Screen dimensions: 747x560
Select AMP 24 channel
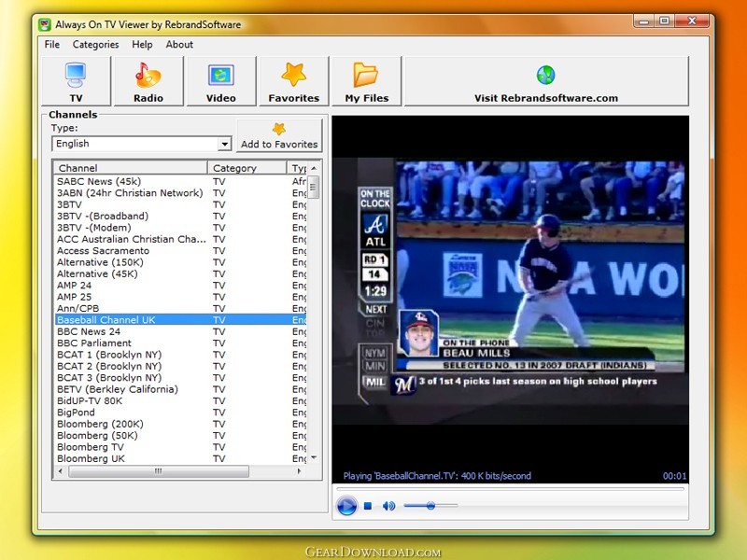coord(180,286)
